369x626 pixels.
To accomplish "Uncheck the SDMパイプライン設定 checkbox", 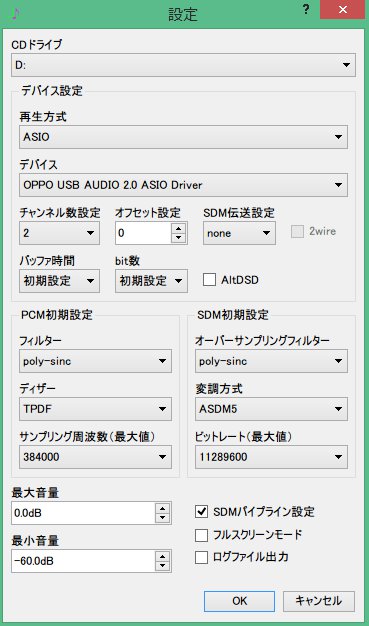I will coord(202,511).
